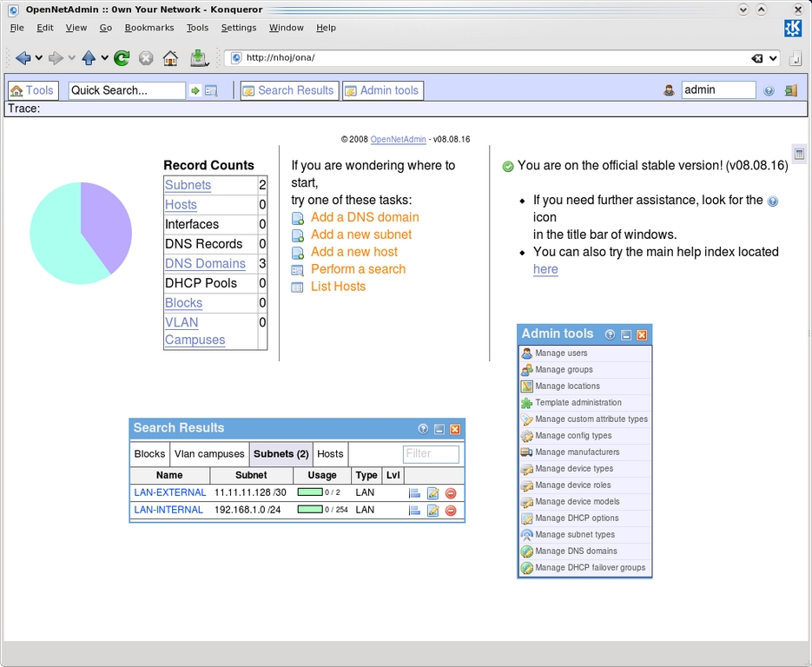The image size is (812, 667).
Task: Open the URL bar history dropdown
Action: (772, 58)
